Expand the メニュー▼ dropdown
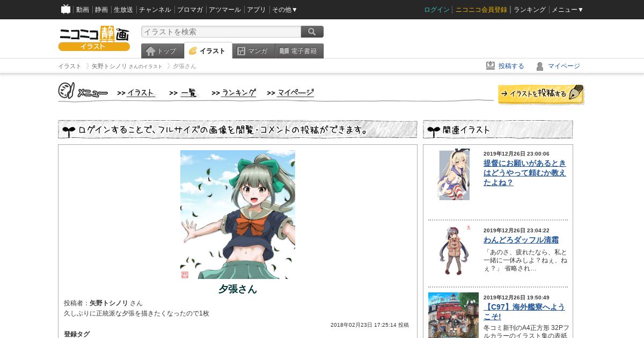 (x=568, y=10)
